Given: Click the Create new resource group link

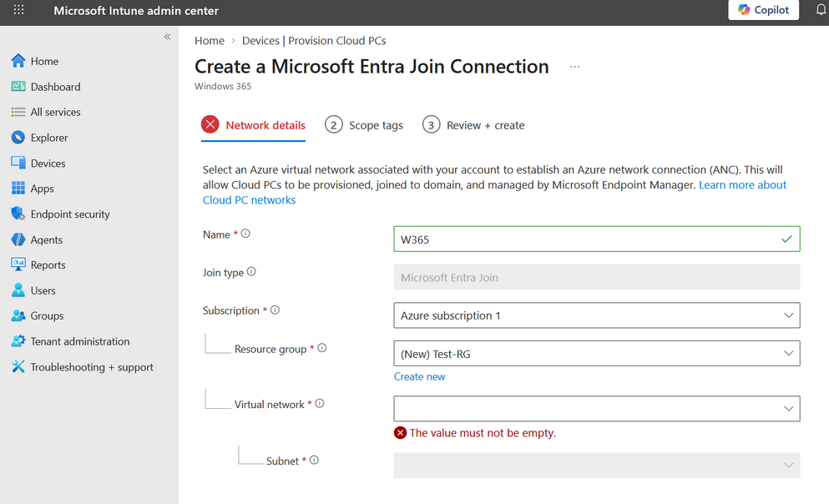Looking at the screenshot, I should [x=419, y=376].
